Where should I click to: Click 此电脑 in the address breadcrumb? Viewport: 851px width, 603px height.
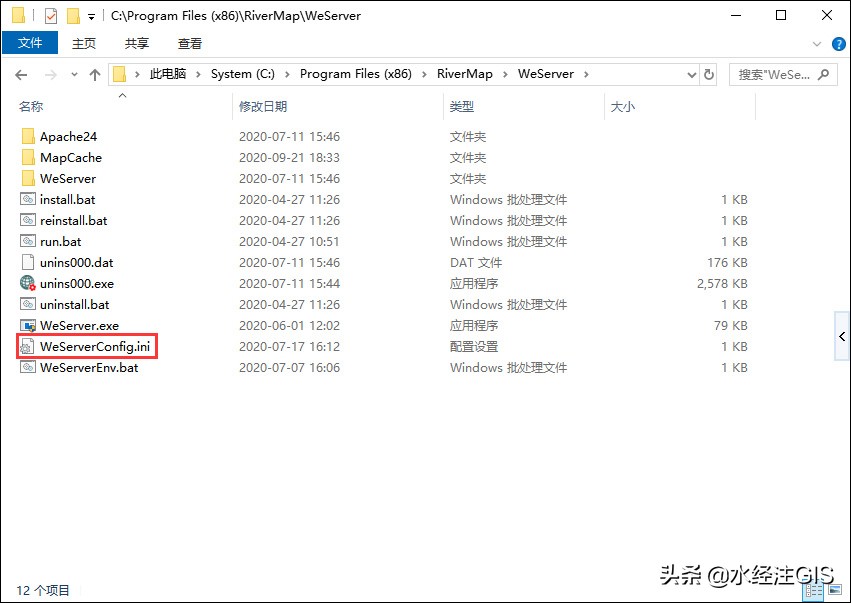click(x=168, y=74)
